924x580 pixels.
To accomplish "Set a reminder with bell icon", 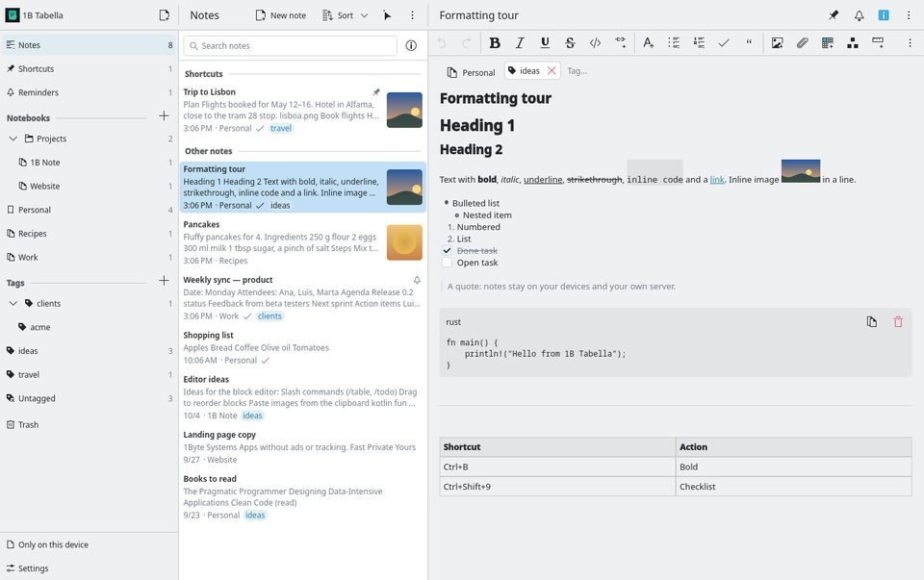I will pyautogui.click(x=860, y=15).
